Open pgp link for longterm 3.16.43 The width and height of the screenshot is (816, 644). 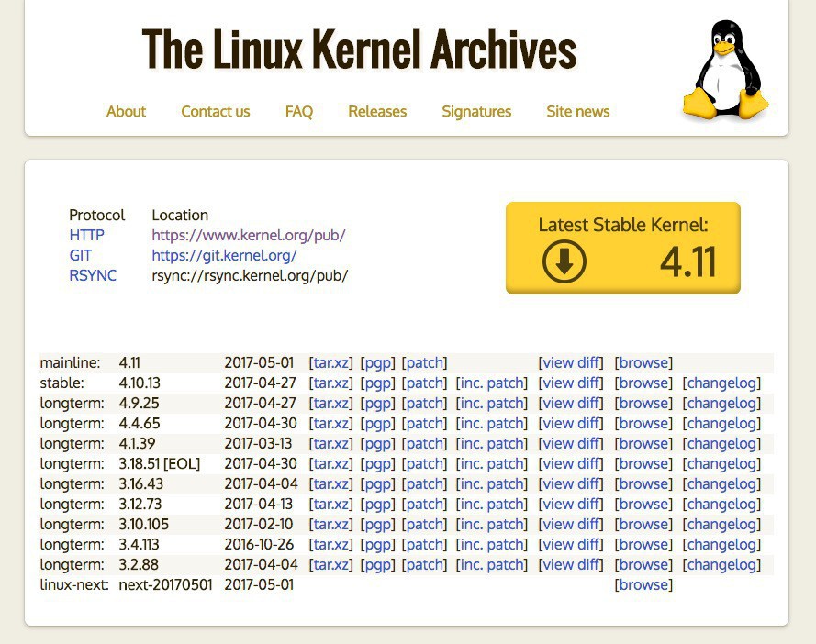click(378, 483)
